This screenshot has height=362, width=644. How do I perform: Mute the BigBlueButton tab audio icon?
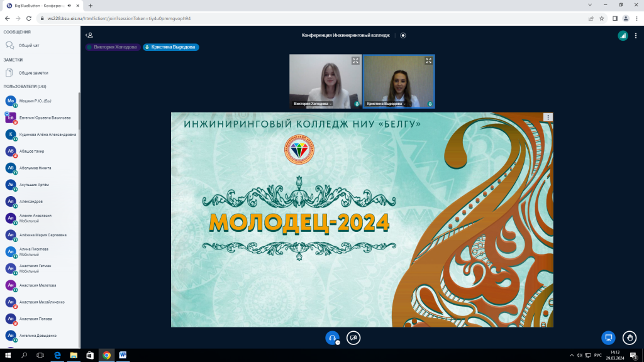pos(69,6)
